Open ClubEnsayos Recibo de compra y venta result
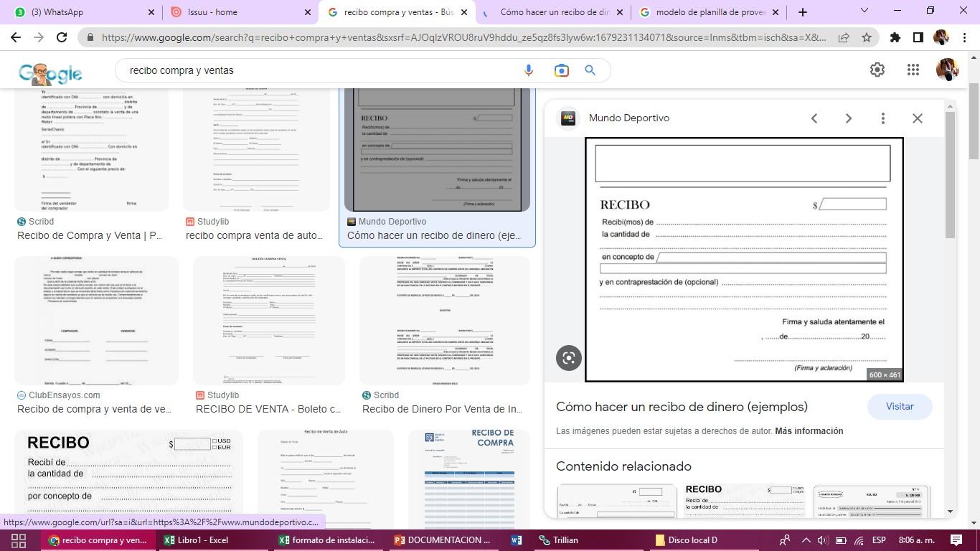This screenshot has width=980, height=551. coord(95,409)
